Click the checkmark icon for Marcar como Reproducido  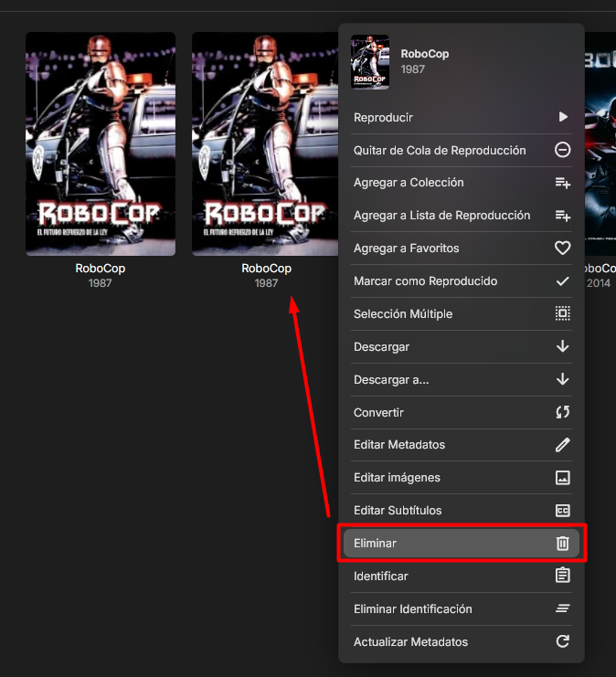tap(562, 281)
